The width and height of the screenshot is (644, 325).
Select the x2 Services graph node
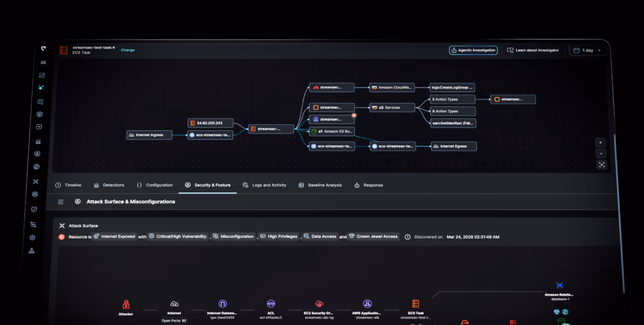pyautogui.click(x=392, y=107)
